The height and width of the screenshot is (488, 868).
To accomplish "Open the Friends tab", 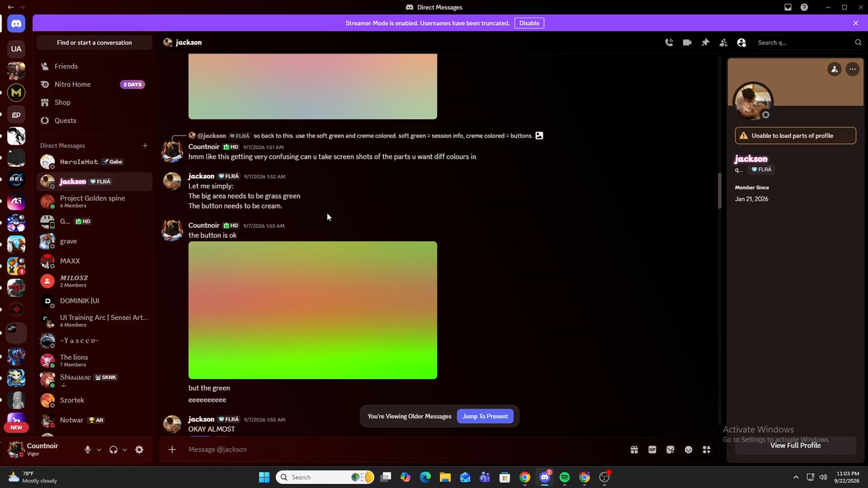I will (x=94, y=66).
